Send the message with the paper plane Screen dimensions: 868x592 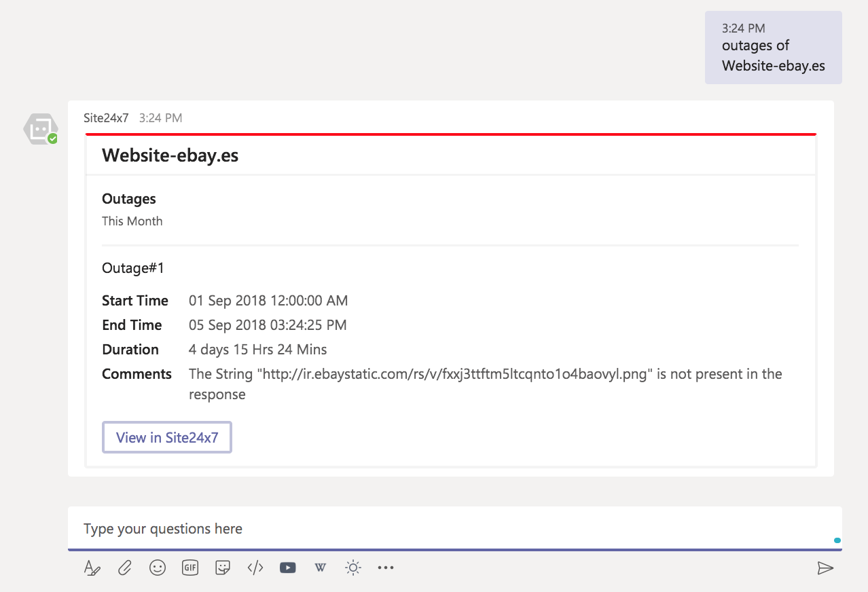pos(825,568)
